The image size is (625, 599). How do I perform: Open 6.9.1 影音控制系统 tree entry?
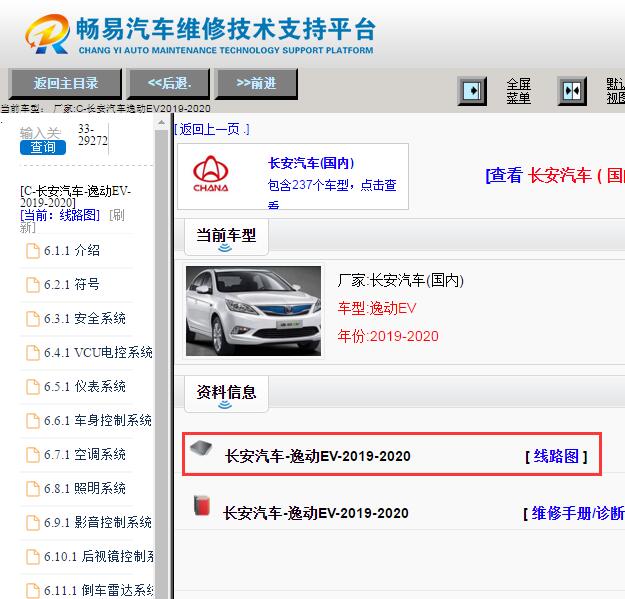click(x=98, y=523)
